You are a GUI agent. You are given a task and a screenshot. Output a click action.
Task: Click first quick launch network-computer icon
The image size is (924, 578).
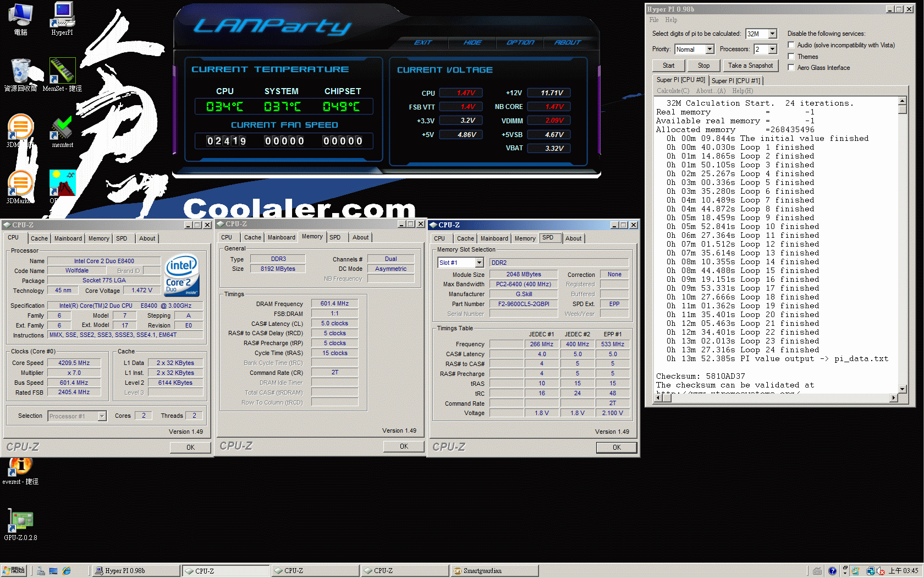[41, 571]
